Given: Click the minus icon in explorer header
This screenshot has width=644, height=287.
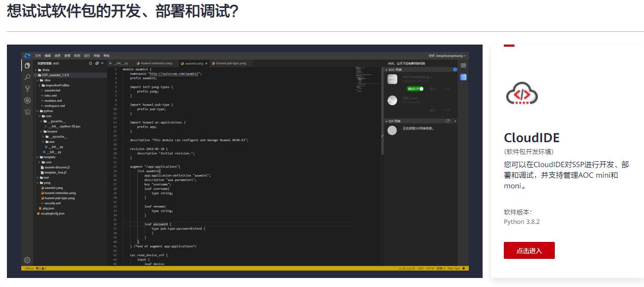Looking at the screenshot, I should click(102, 63).
